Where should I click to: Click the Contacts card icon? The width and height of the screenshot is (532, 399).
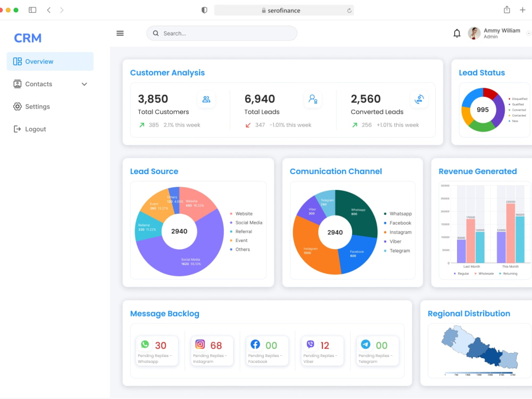point(18,84)
